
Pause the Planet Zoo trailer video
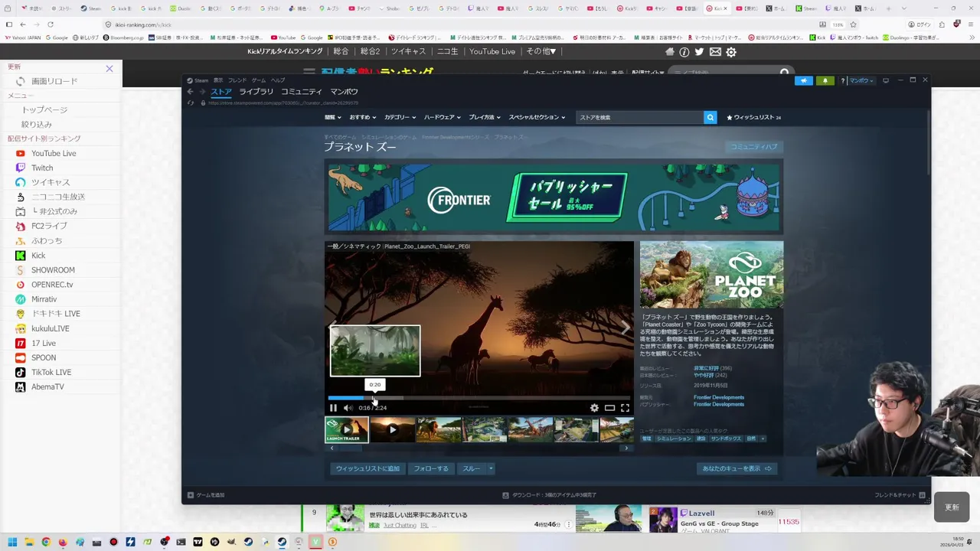[333, 408]
